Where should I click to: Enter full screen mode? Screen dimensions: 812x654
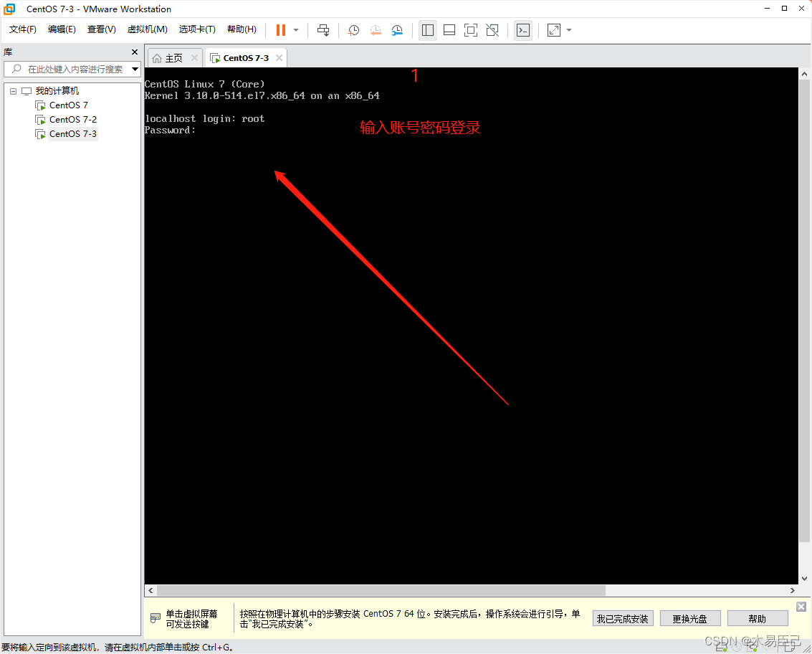(x=471, y=30)
